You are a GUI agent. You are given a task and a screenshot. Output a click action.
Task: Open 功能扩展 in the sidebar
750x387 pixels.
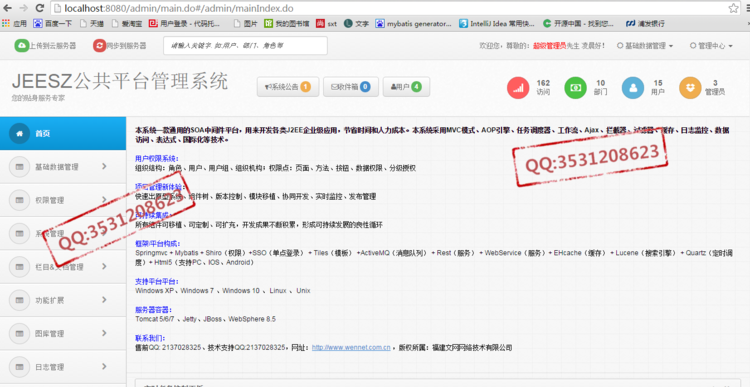pos(63,300)
